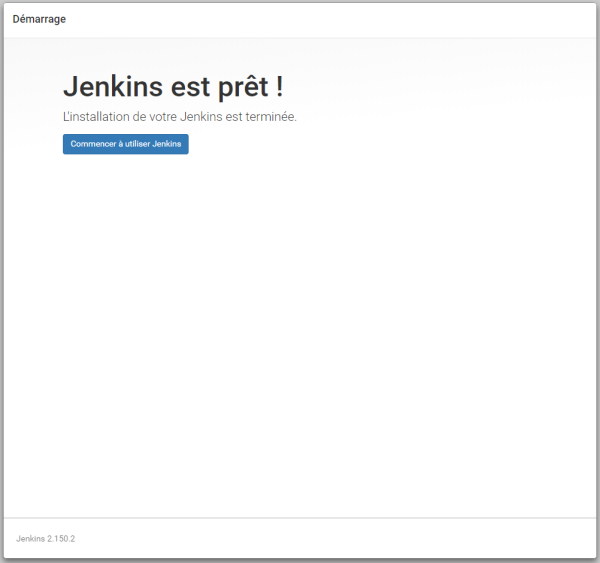The width and height of the screenshot is (600, 563).
Task: Click the Jenkins 2.150.2 version text
Action: 46,539
